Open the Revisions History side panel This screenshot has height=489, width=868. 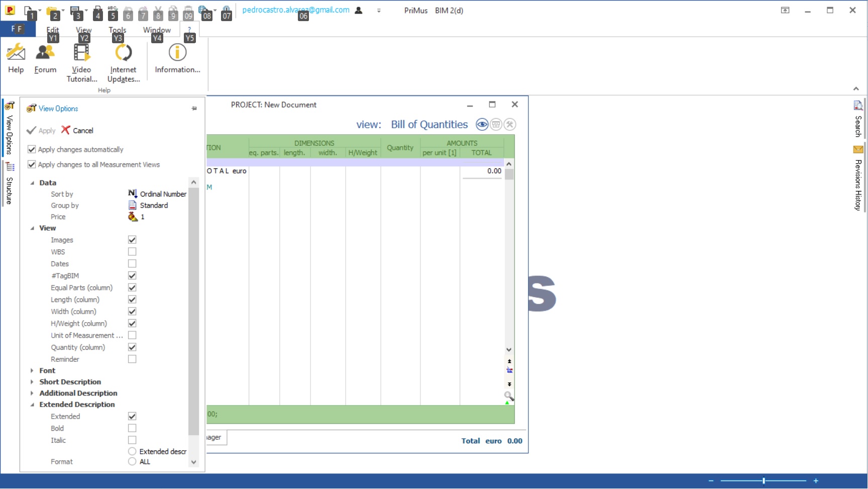[858, 178]
